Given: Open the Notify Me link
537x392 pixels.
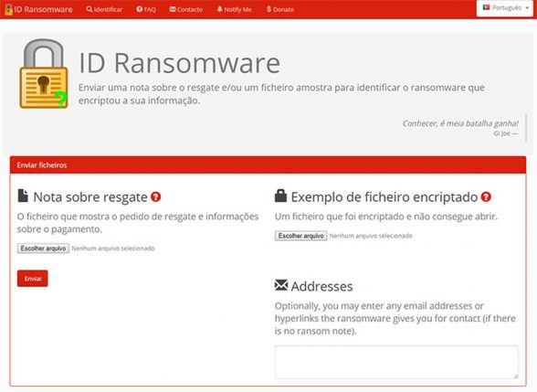Looking at the screenshot, I should (x=234, y=9).
